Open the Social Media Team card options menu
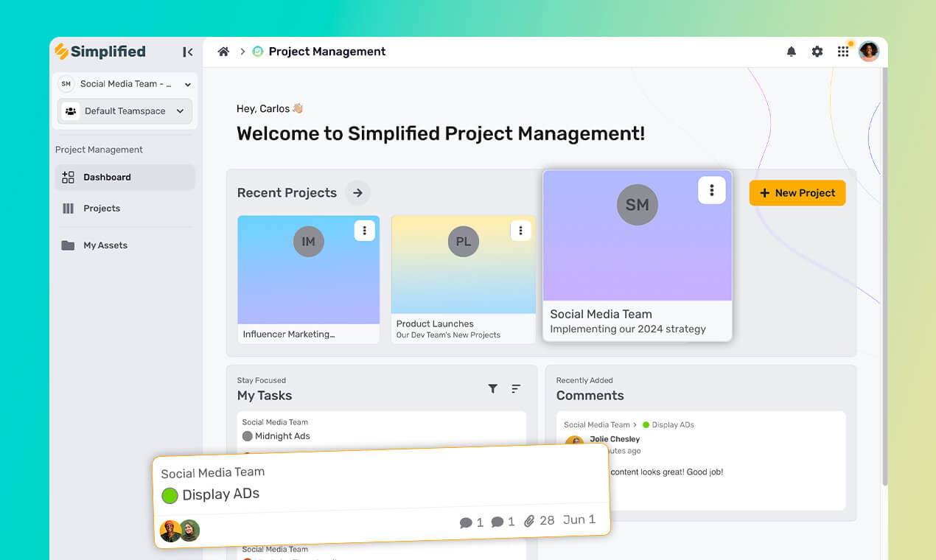Image resolution: width=936 pixels, height=560 pixels. 711,189
